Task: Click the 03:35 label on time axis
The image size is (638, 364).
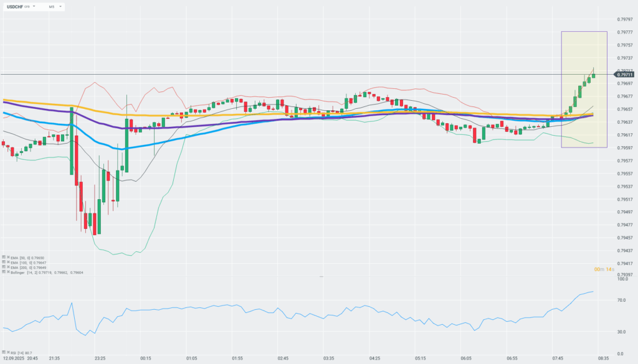Action: coord(328,358)
